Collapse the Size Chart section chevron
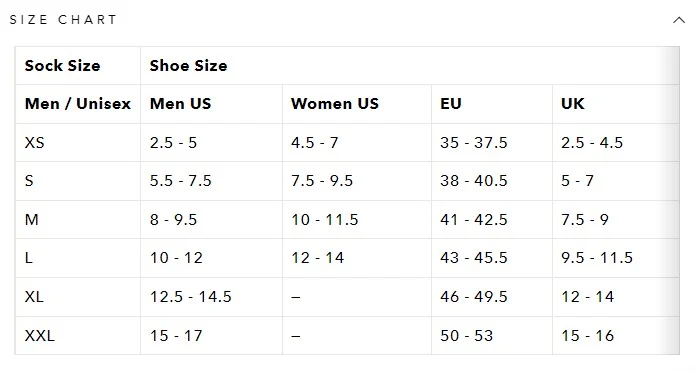Viewport: 696px width, 371px height. click(x=679, y=20)
